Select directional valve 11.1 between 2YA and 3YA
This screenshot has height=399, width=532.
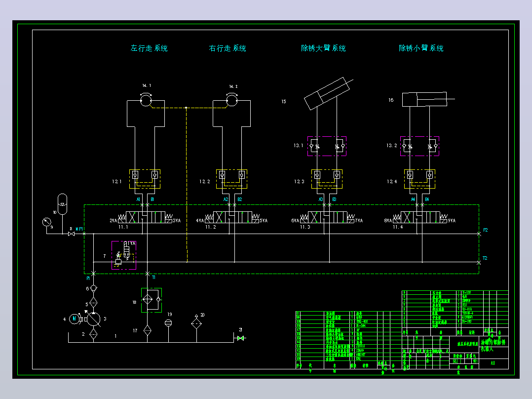145,217
